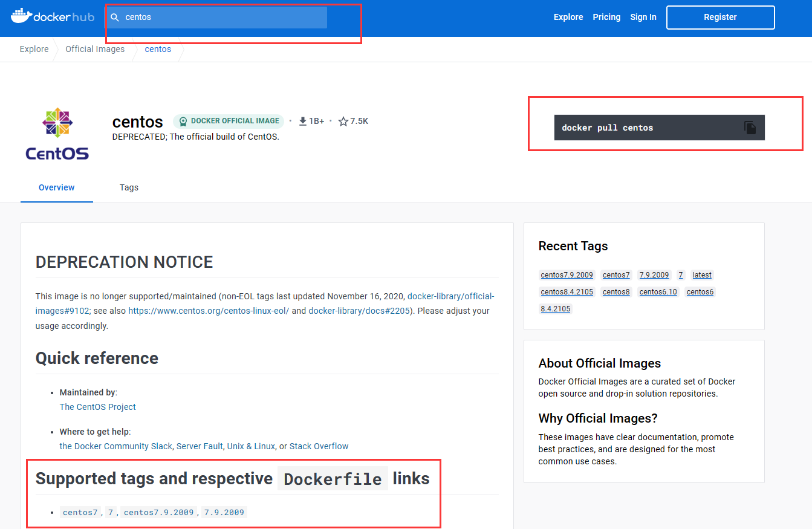Viewport: 812px width, 529px height.
Task: Copy the docker pull command via clipboard icon
Action: click(750, 127)
